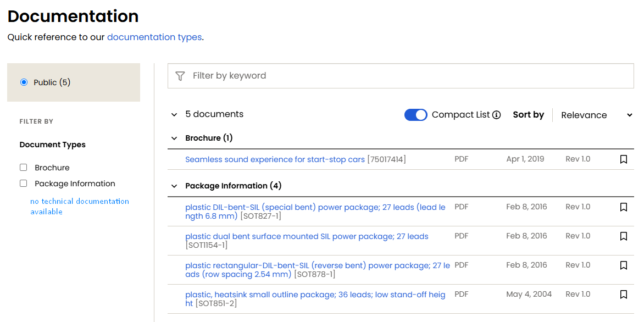Click the Filter by keyword field
The height and width of the screenshot is (322, 644).
407,76
